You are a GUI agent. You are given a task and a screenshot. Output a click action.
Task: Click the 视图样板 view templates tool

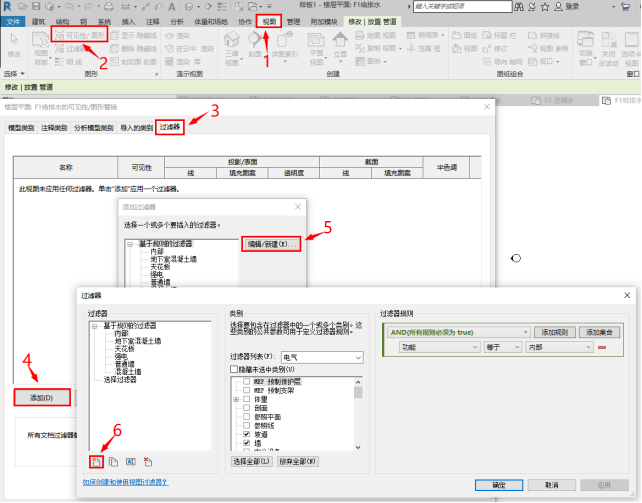click(x=41, y=48)
